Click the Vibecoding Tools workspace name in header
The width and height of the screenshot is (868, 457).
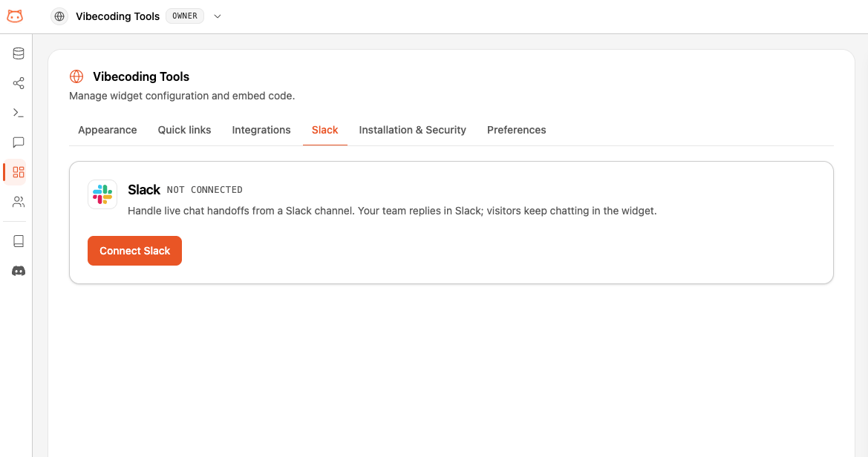117,16
